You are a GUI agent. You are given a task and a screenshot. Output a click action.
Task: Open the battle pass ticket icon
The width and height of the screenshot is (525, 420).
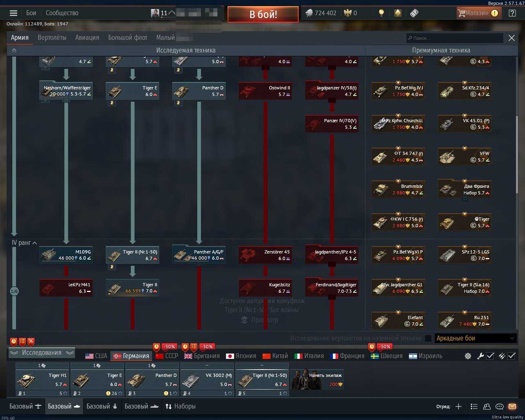pyautogui.click(x=414, y=13)
